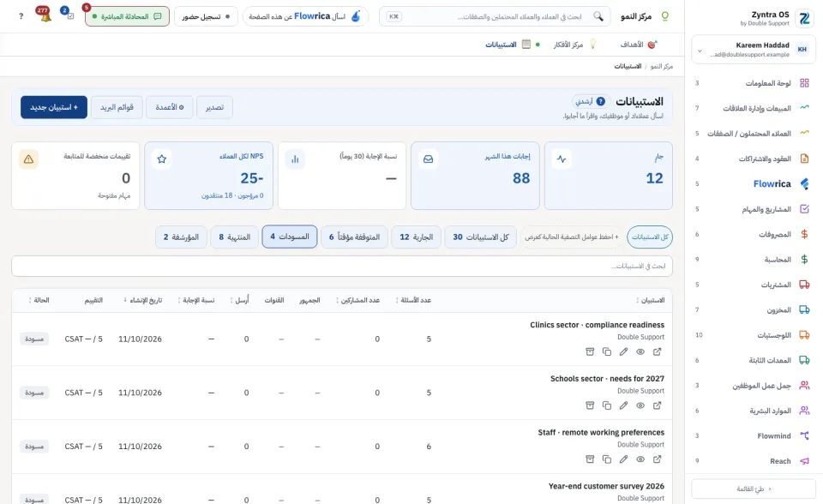This screenshot has height=504, width=823.
Task: Select the الجارية 12 filter tab
Action: [417, 237]
